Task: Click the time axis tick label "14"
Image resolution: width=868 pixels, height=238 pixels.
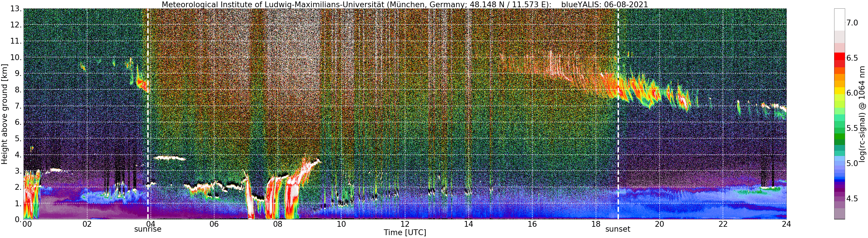Action: coord(468,224)
